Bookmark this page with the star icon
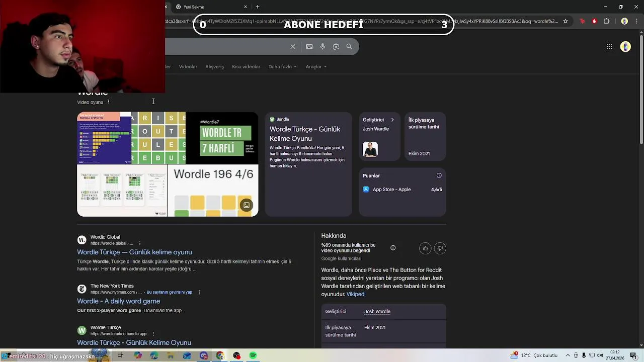The image size is (644, 362). pyautogui.click(x=566, y=21)
